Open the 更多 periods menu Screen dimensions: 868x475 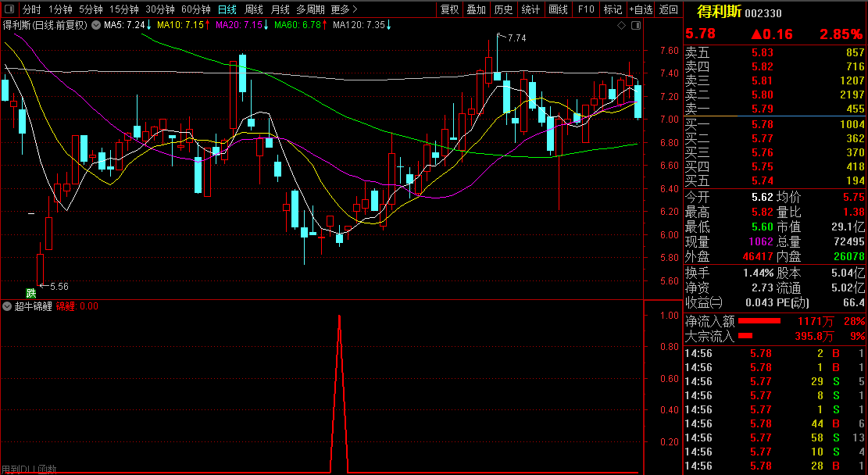point(344,9)
